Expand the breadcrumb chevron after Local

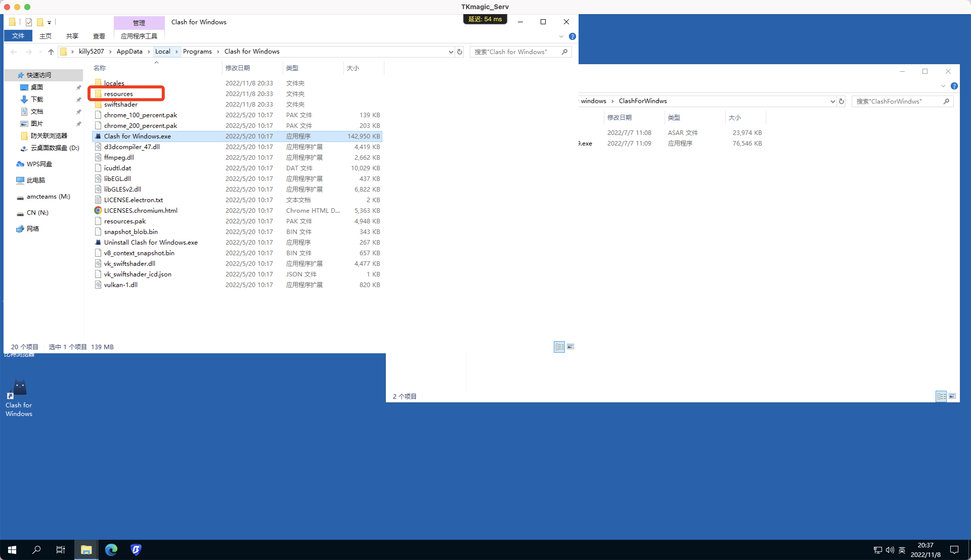click(176, 51)
